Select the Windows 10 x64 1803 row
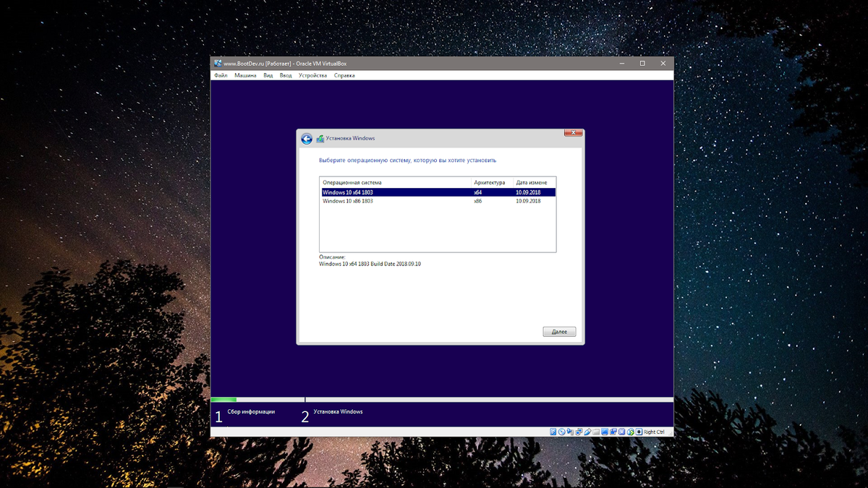This screenshot has width=868, height=488. [438, 193]
